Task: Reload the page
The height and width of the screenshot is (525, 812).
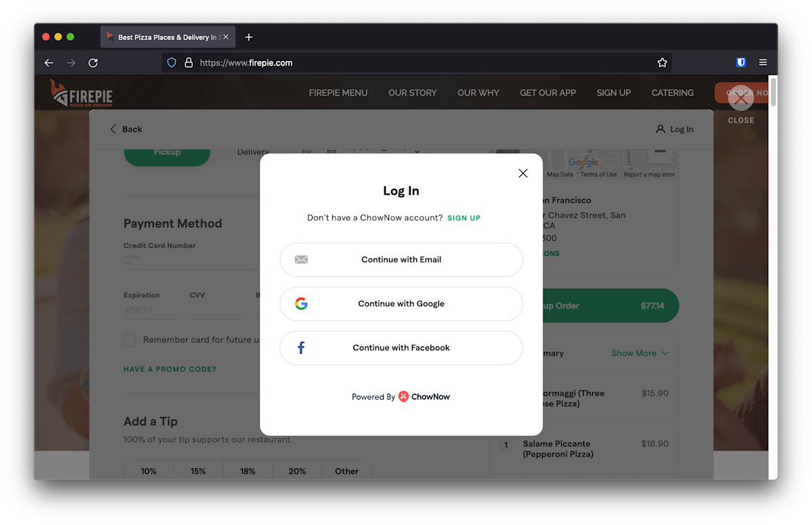Action: (93, 63)
